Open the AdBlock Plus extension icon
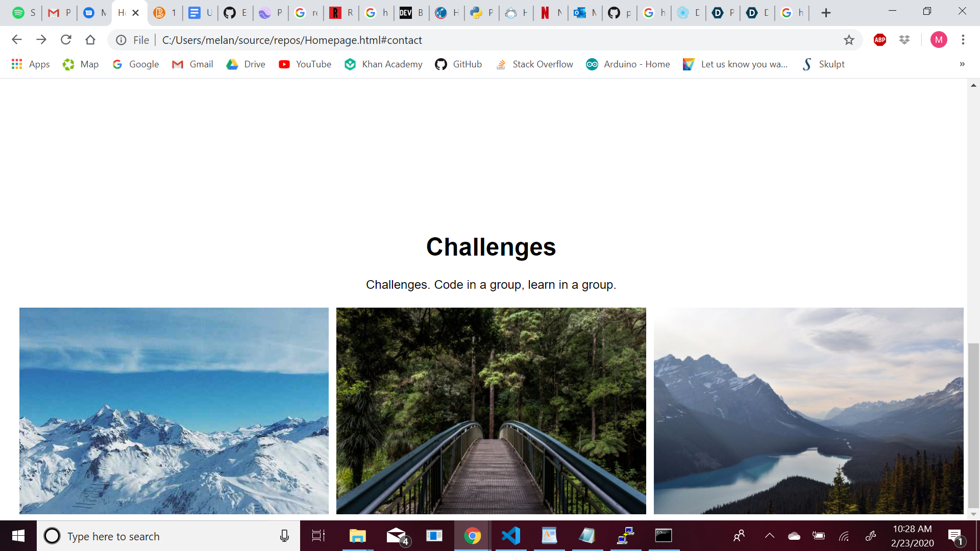This screenshot has height=551, width=980. tap(880, 40)
